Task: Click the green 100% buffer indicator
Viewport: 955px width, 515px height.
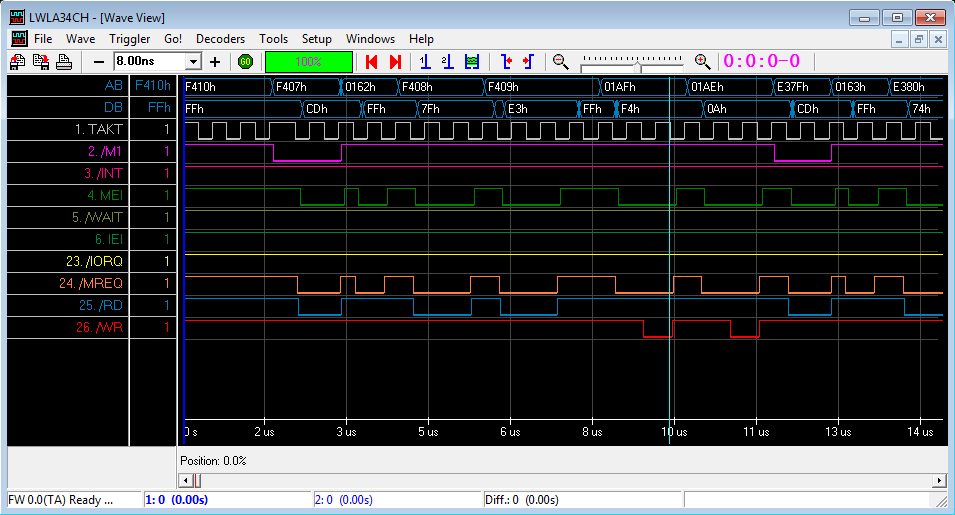Action: point(309,62)
